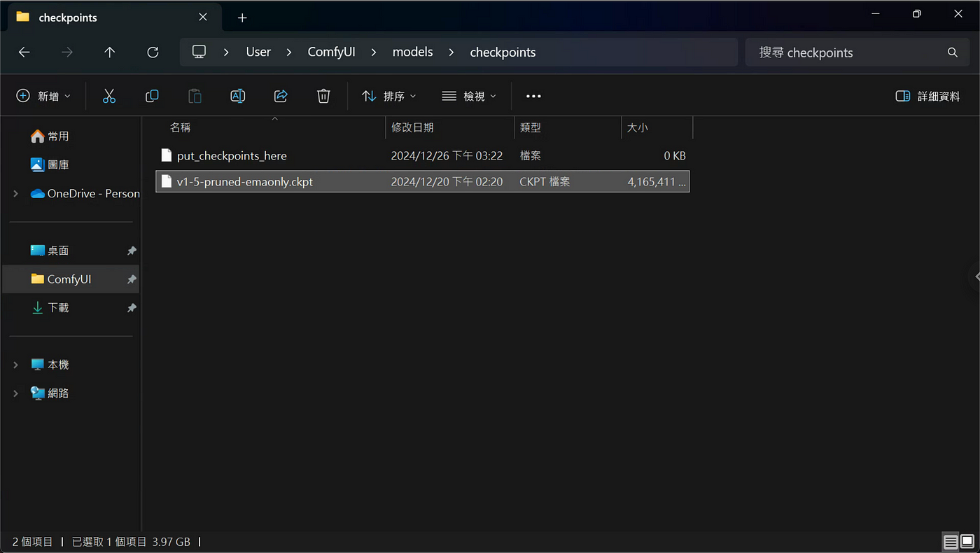Click chevron after ComfyUI in address bar
This screenshot has height=553, width=980.
374,52
